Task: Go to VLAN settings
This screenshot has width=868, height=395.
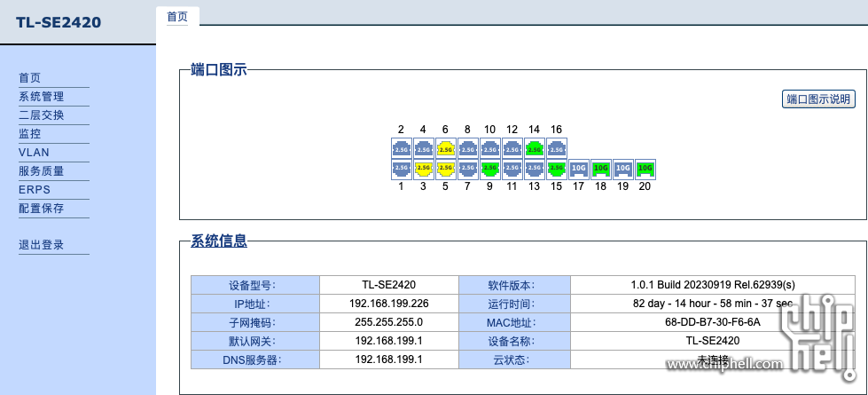Action: point(34,153)
